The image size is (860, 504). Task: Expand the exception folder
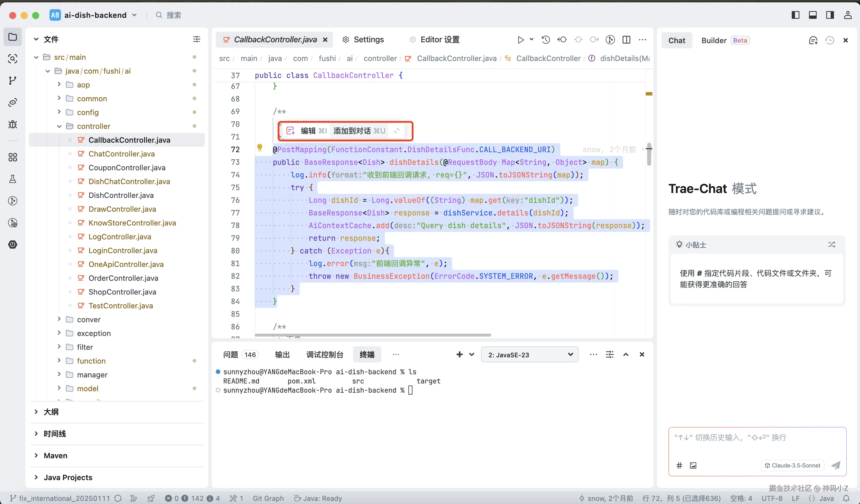(x=93, y=333)
